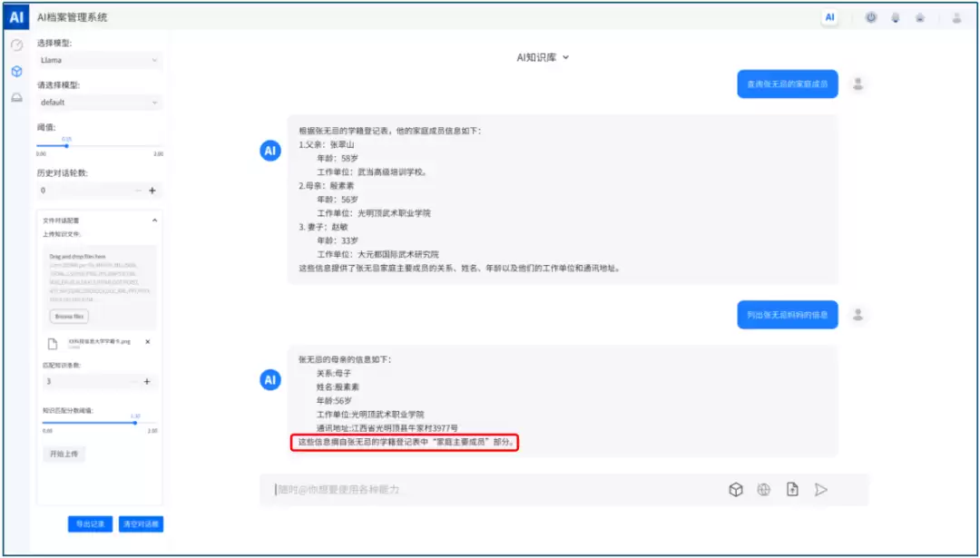This screenshot has width=980, height=558.
Task: Click the AI档案管理系统 title
Action: [72, 17]
